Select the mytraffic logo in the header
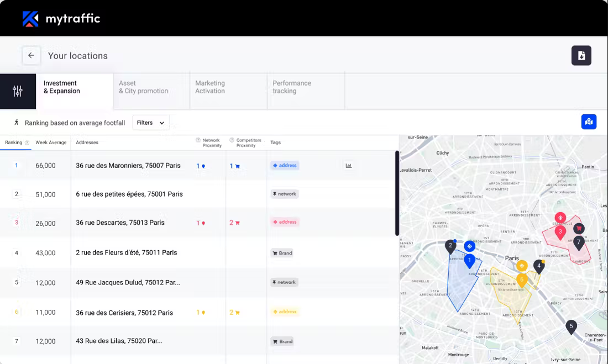Image resolution: width=608 pixels, height=364 pixels. (x=61, y=18)
